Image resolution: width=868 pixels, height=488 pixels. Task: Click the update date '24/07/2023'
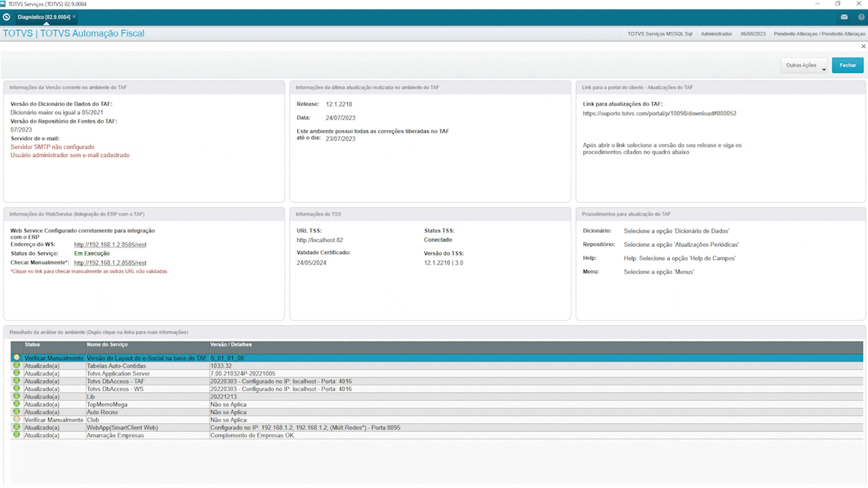[340, 118]
